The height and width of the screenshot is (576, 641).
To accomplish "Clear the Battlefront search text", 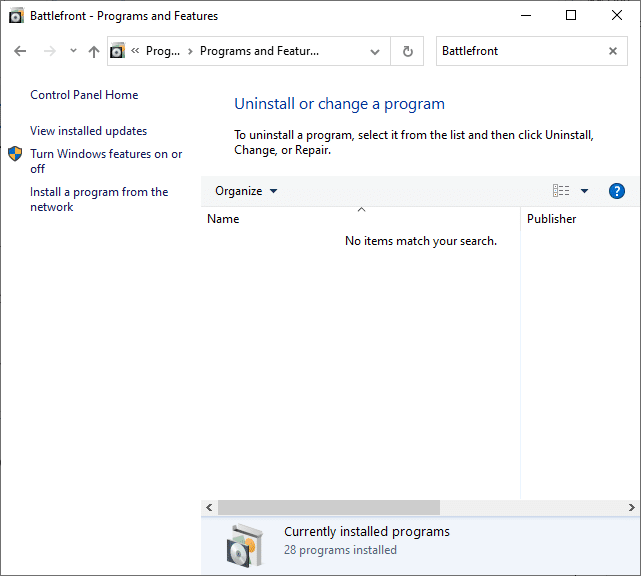I will [613, 51].
